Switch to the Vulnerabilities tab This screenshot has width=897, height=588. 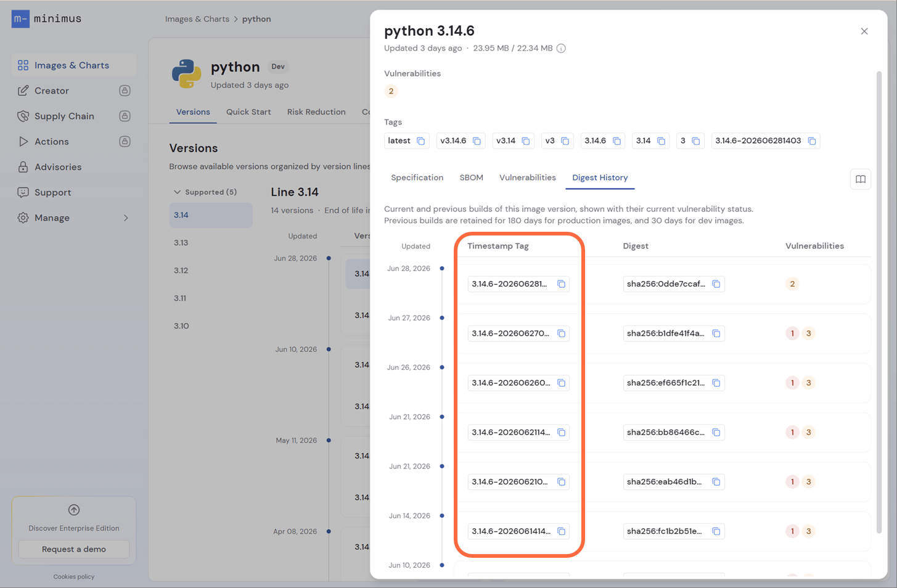[x=527, y=178]
